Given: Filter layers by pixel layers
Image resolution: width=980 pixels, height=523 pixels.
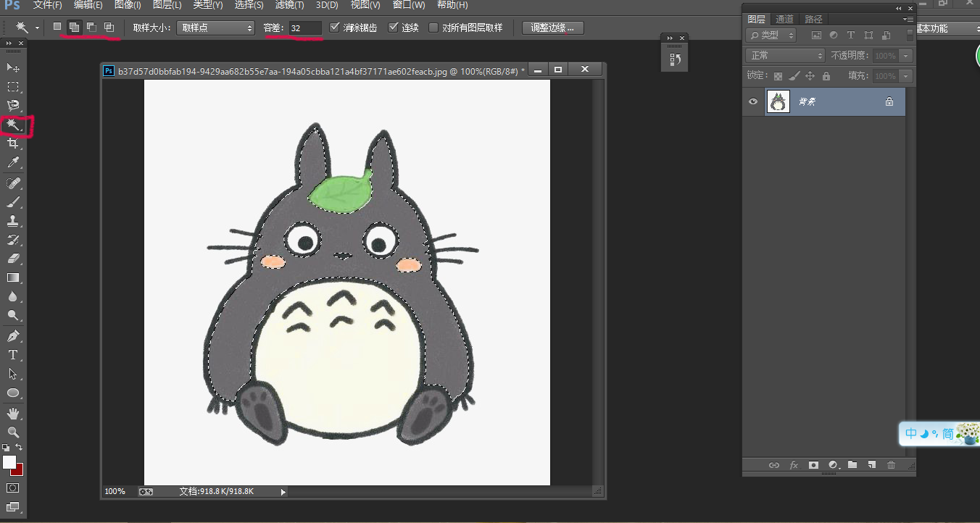Looking at the screenshot, I should [816, 35].
